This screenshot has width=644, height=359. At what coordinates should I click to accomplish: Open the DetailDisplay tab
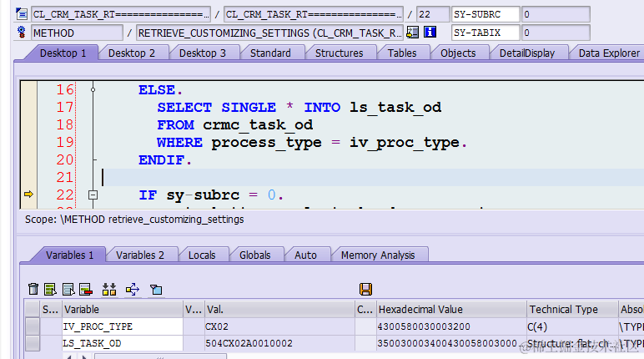point(527,53)
